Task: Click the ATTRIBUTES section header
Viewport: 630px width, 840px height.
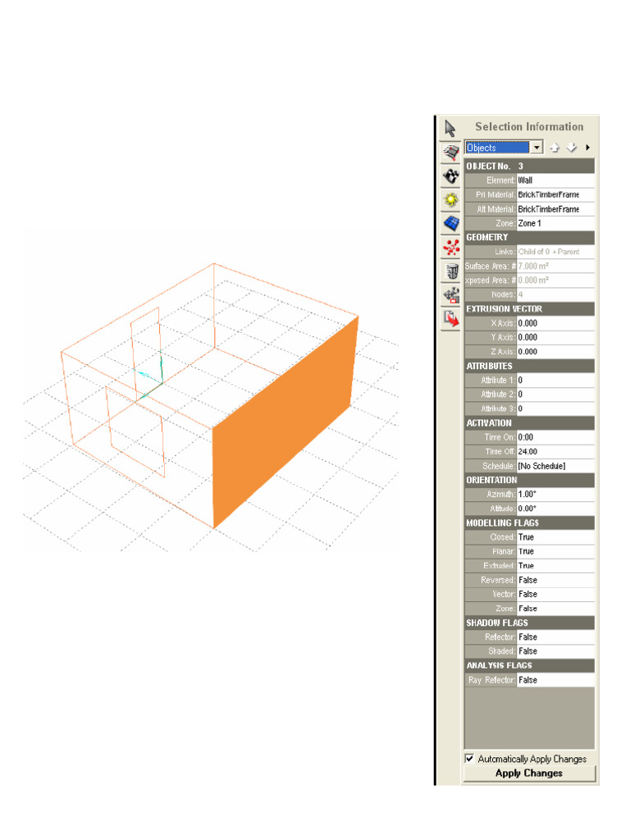Action: 529,366
